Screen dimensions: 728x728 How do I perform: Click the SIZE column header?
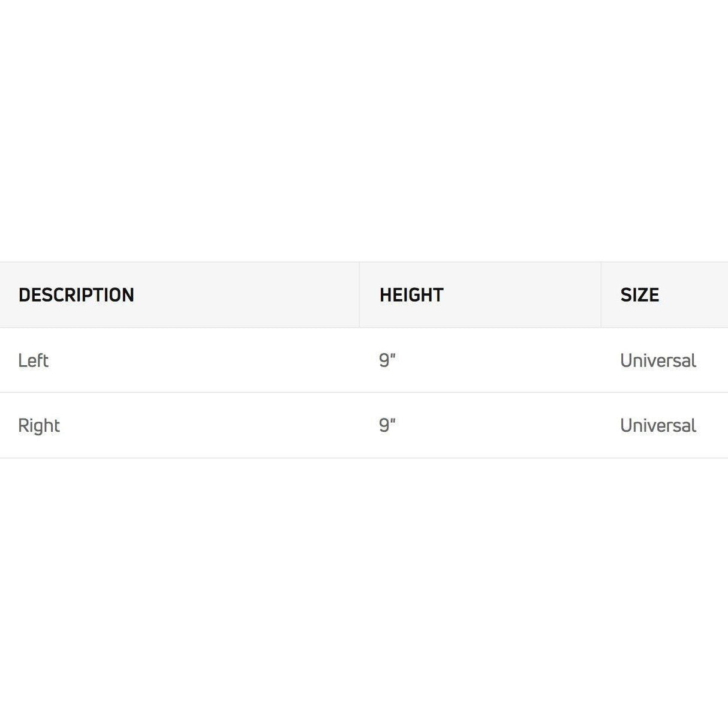639,295
